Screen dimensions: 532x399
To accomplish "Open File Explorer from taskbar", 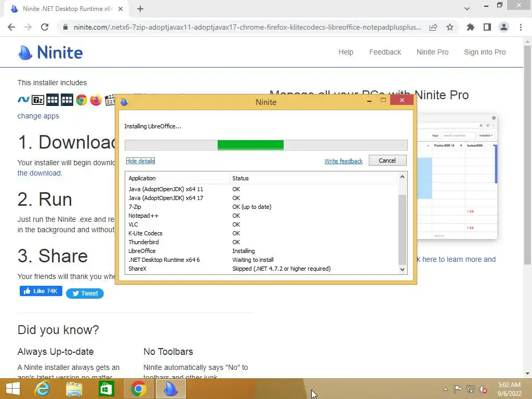I will (x=74, y=389).
